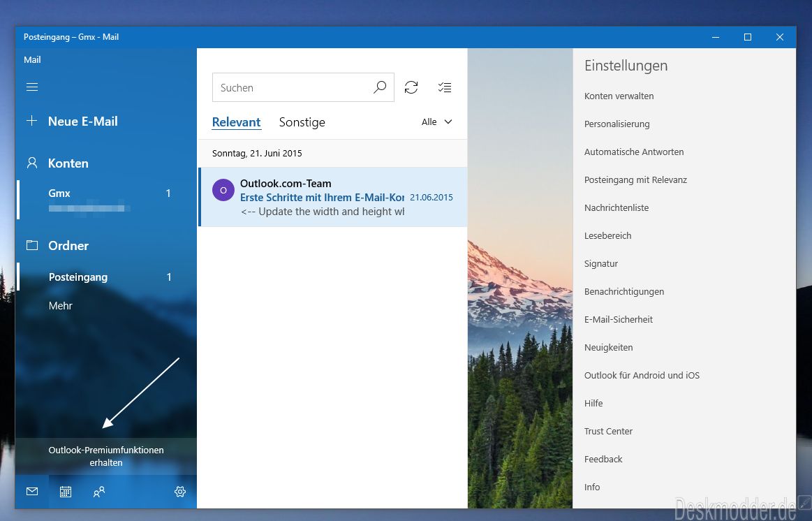Select the Posteingang folder
The height and width of the screenshot is (521, 812).
(x=106, y=277)
